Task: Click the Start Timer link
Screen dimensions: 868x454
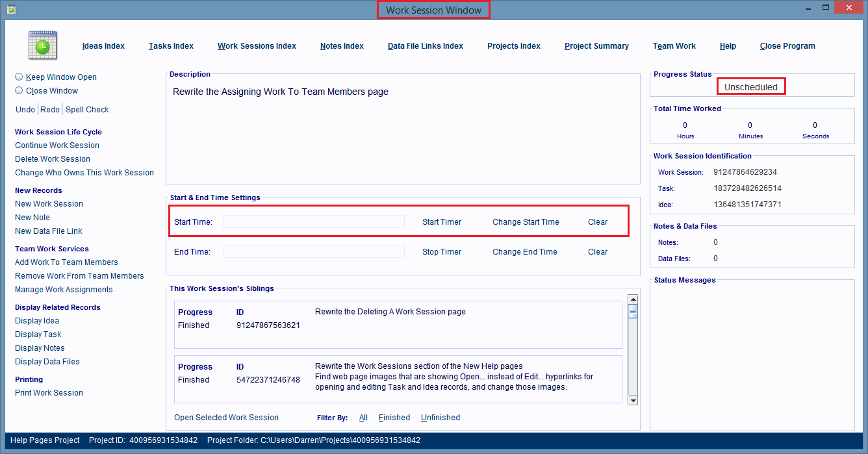Action: (442, 222)
